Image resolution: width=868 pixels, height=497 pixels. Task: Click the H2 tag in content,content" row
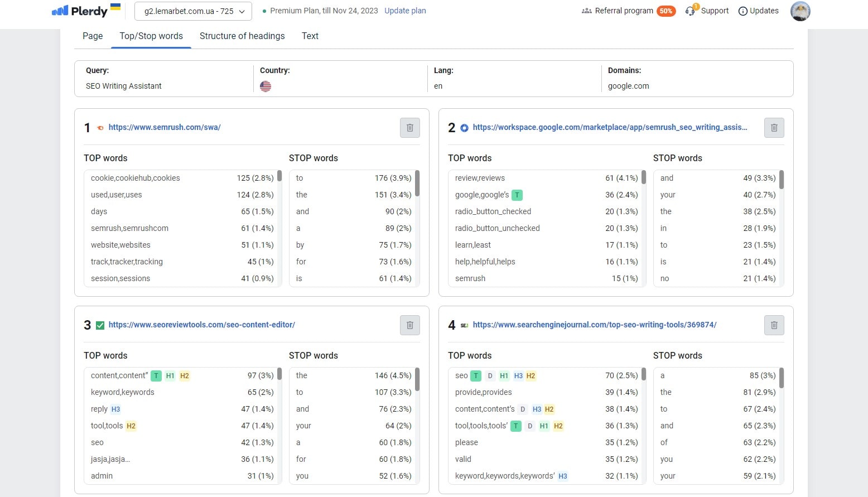click(x=185, y=376)
